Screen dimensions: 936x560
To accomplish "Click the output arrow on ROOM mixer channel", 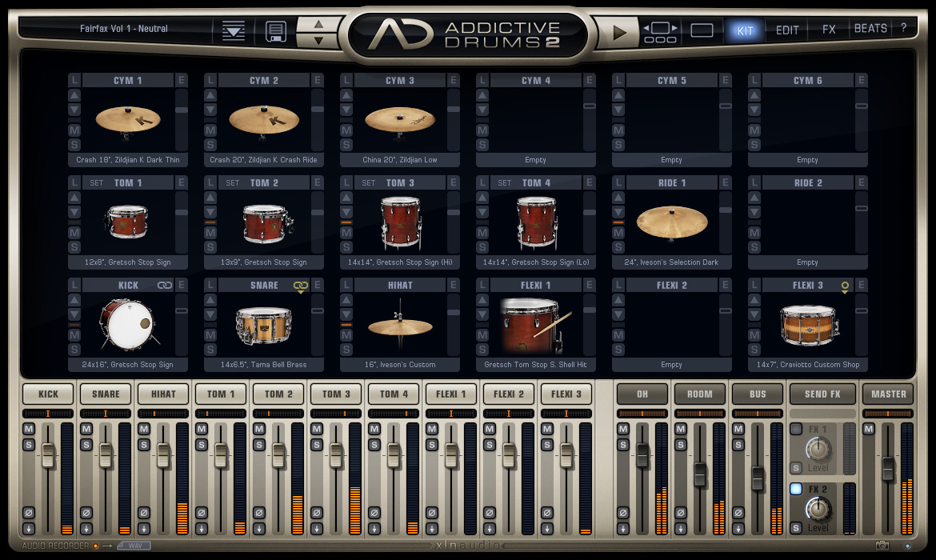I will 681,528.
